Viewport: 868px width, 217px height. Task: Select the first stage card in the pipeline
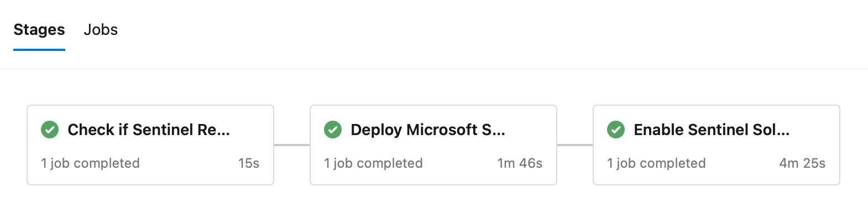(150, 145)
